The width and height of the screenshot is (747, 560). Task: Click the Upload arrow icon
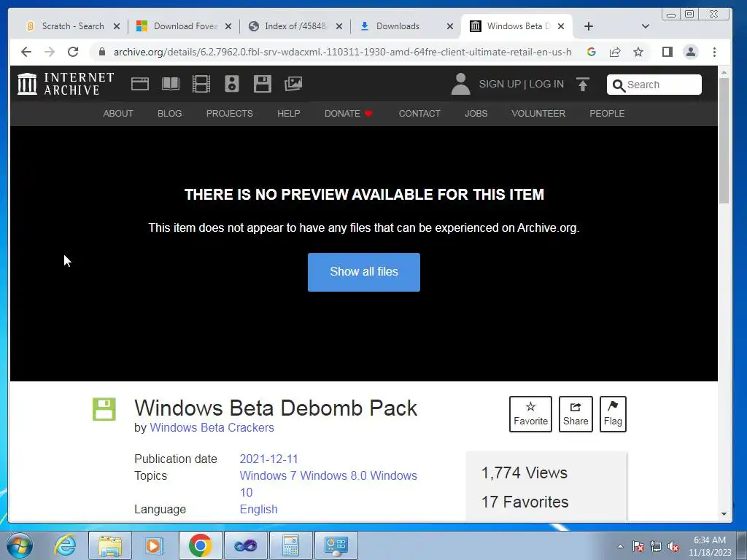click(583, 84)
